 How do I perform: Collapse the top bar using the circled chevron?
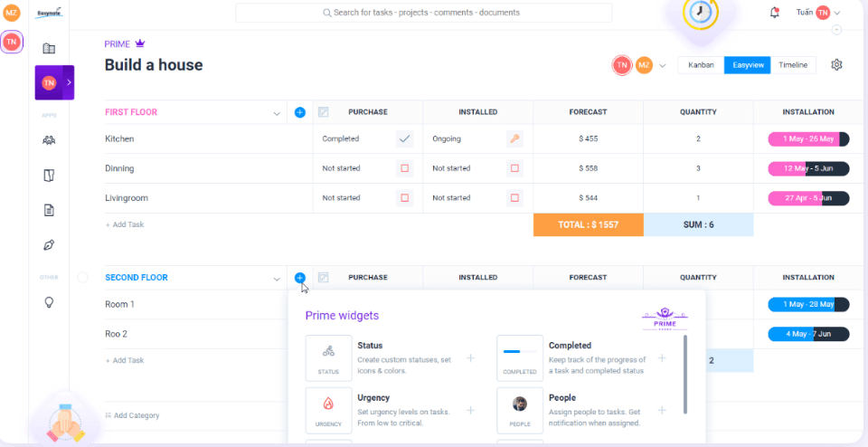pyautogui.click(x=837, y=30)
